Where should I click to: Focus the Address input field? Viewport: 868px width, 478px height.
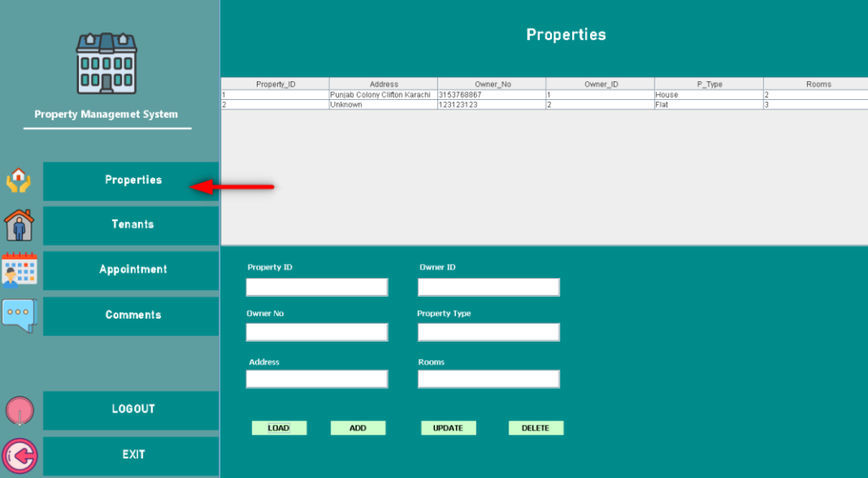click(317, 379)
